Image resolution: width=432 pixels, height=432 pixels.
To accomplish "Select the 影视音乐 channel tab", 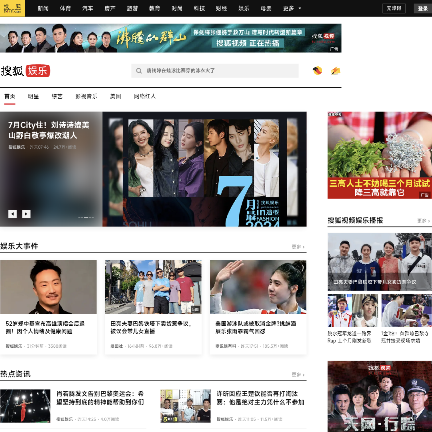I will coord(86,96).
